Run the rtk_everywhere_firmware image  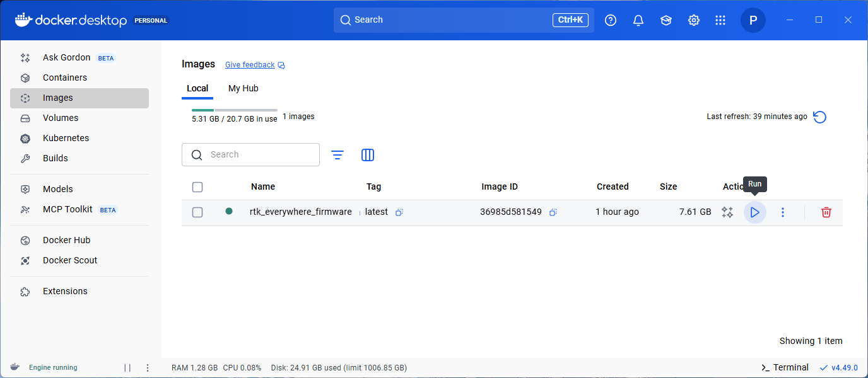(754, 212)
